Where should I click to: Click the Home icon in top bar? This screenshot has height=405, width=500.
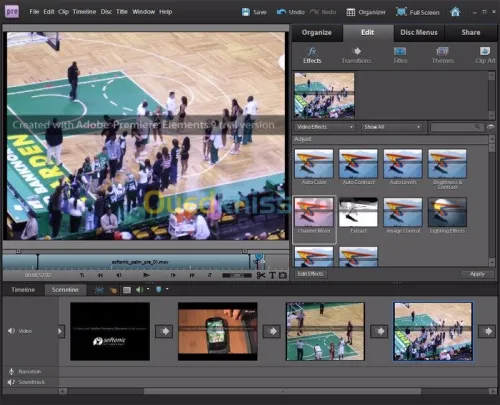click(x=455, y=12)
